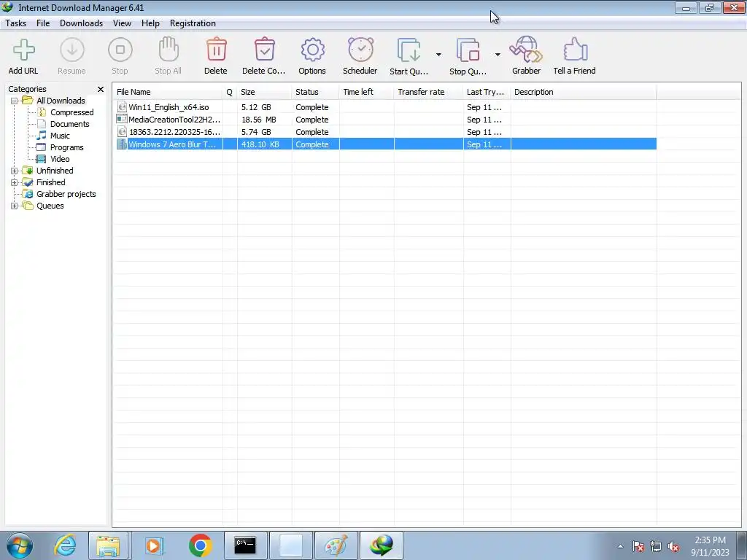Expand the Queues tree node
The height and width of the screenshot is (560, 747).
pyautogui.click(x=15, y=206)
